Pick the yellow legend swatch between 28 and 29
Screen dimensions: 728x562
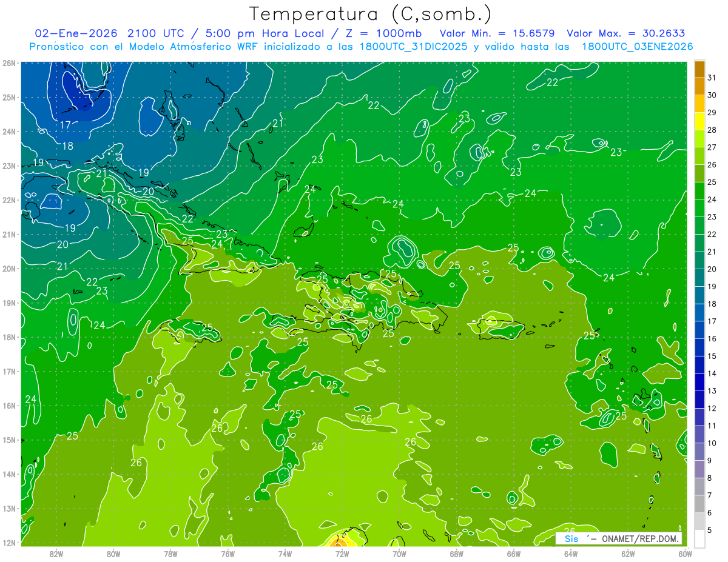[700, 121]
